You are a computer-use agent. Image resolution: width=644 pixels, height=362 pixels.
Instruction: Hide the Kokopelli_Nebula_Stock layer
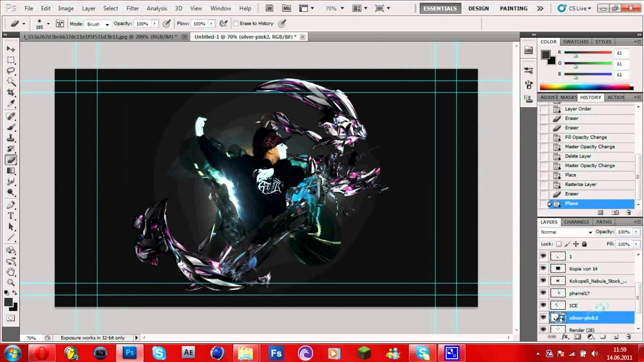click(543, 281)
